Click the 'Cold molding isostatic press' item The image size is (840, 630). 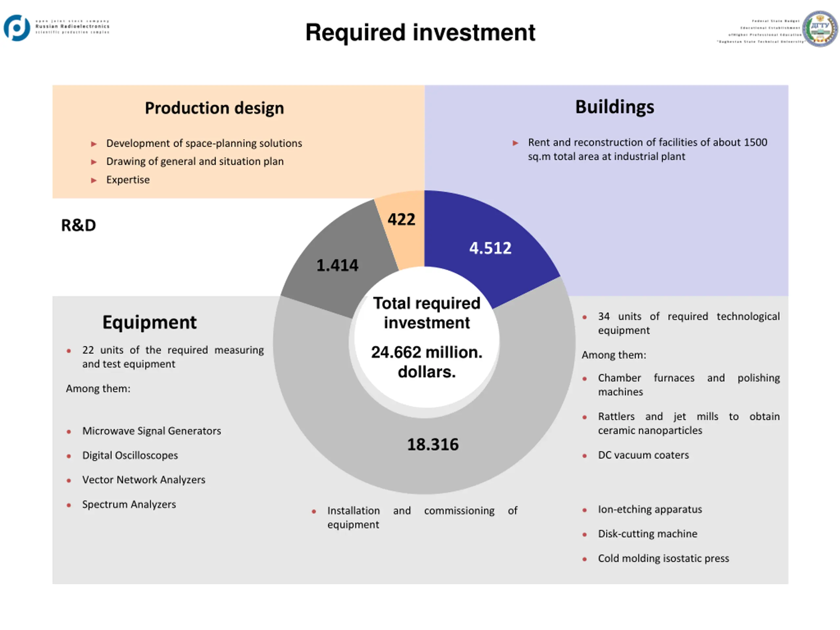[x=664, y=558]
